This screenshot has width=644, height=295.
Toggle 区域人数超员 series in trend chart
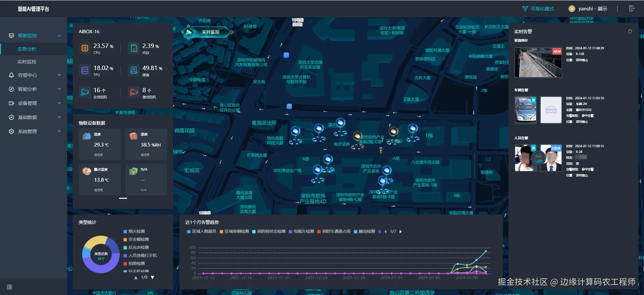coord(202,231)
